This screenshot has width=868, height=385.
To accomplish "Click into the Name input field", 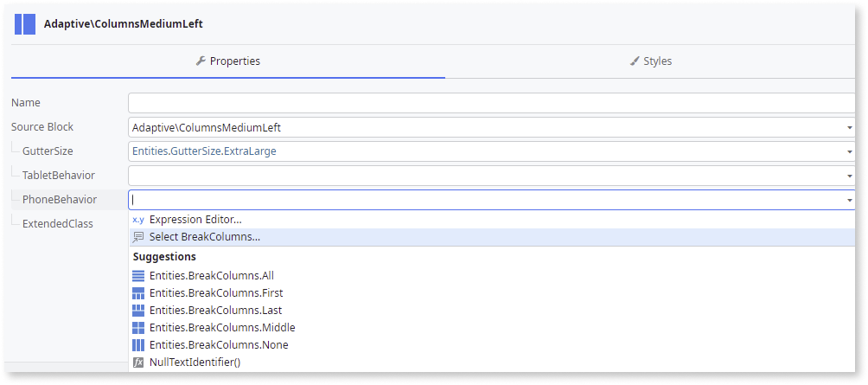I will point(488,103).
